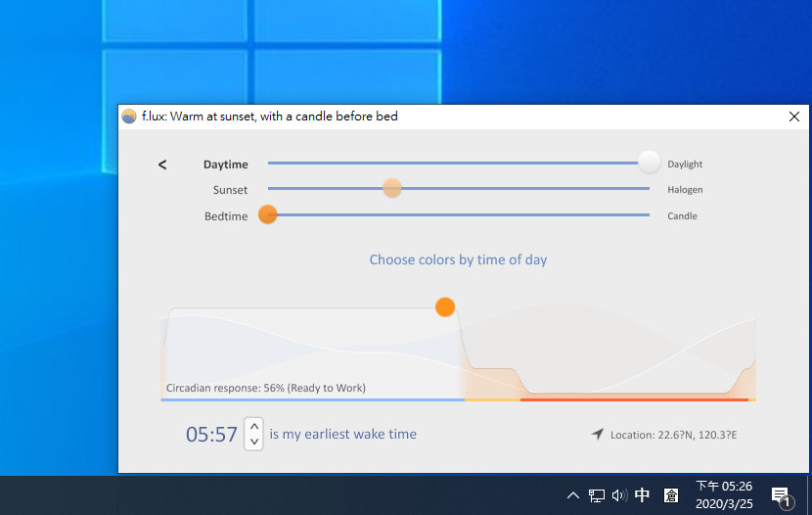
Task: Click the 05:57 wake time value
Action: [211, 434]
